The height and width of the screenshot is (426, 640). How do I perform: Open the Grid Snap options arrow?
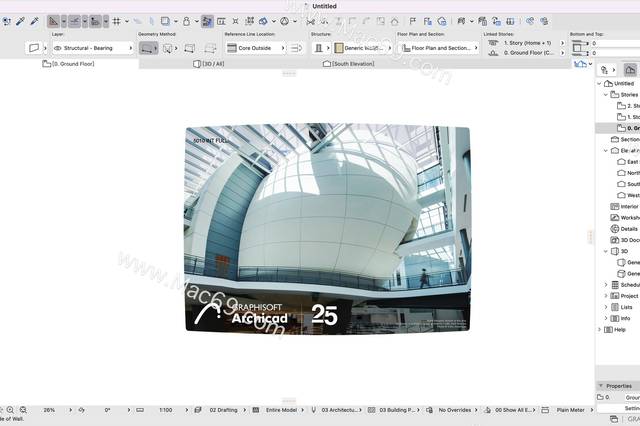[127, 21]
